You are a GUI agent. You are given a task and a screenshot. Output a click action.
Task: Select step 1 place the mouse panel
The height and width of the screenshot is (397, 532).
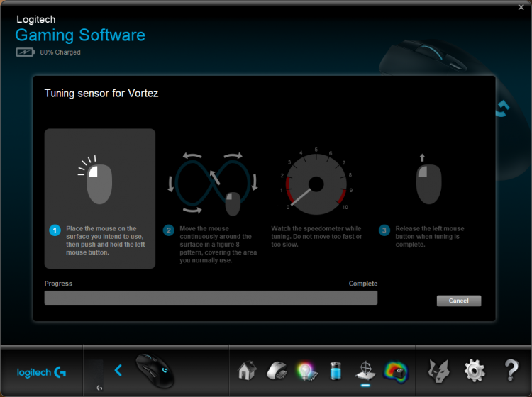point(100,198)
